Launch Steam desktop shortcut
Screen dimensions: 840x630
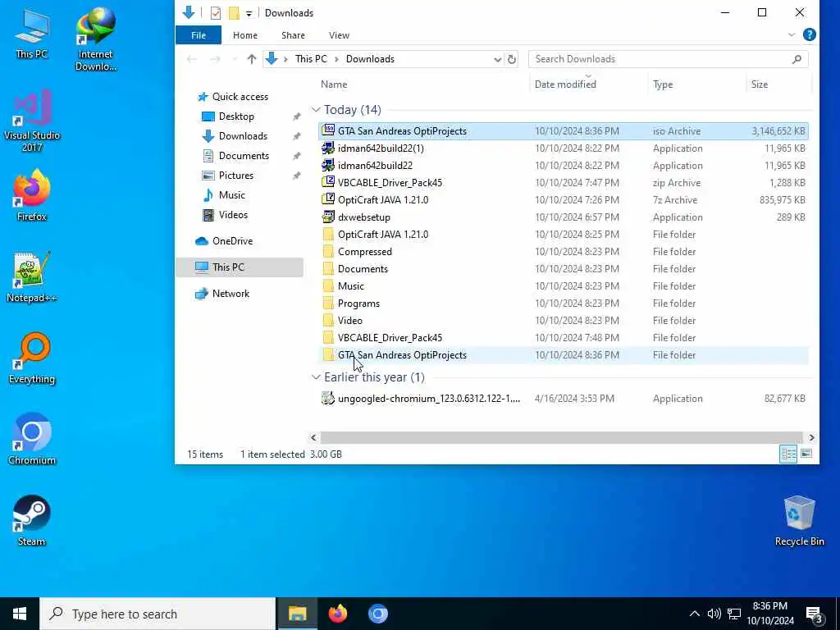(32, 520)
